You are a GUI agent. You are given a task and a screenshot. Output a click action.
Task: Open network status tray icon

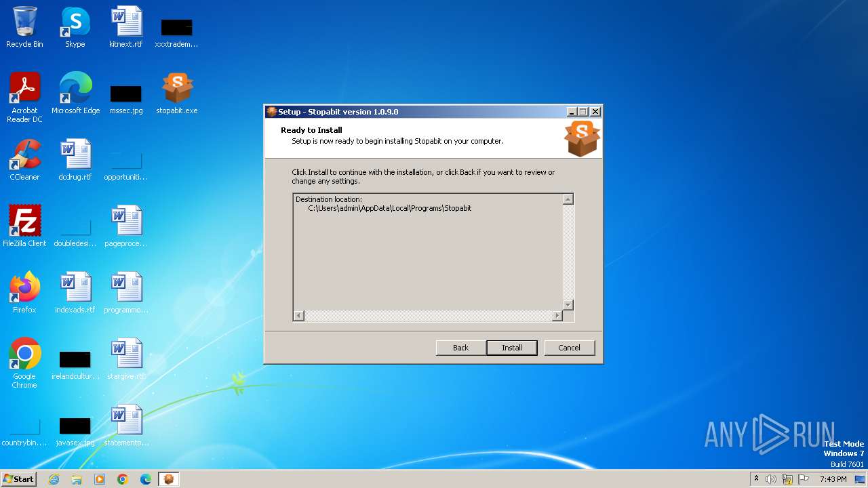click(787, 479)
